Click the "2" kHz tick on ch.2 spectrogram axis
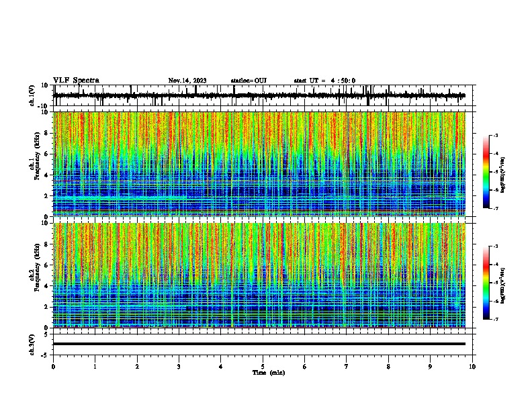The width and height of the screenshot is (532, 411). [x=46, y=307]
